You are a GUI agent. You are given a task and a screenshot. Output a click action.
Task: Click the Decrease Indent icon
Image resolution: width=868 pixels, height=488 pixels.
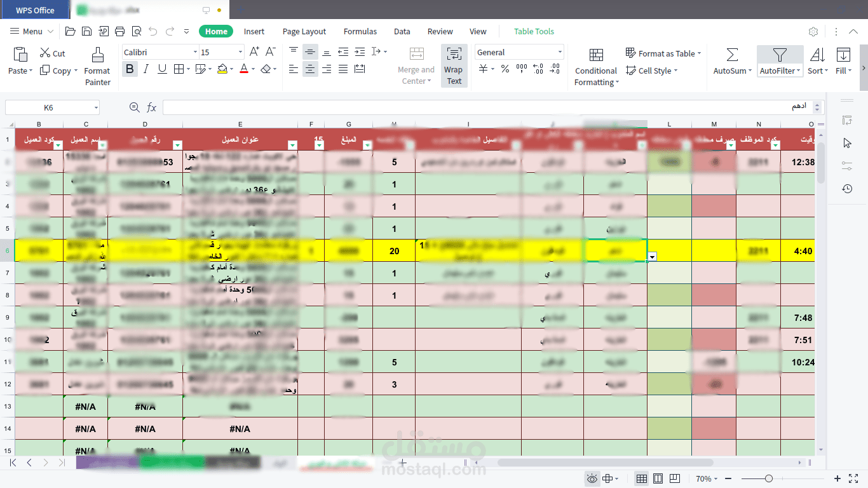[343, 51]
